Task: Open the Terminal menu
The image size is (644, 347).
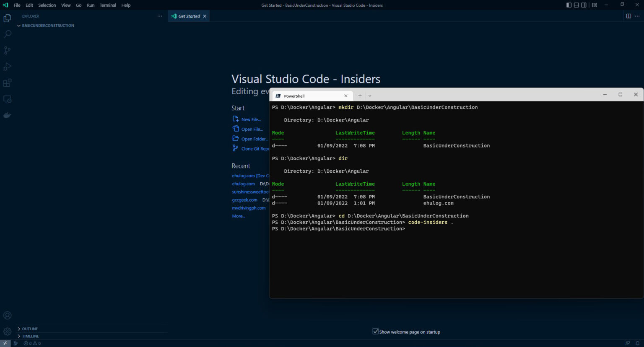Action: coord(108,5)
